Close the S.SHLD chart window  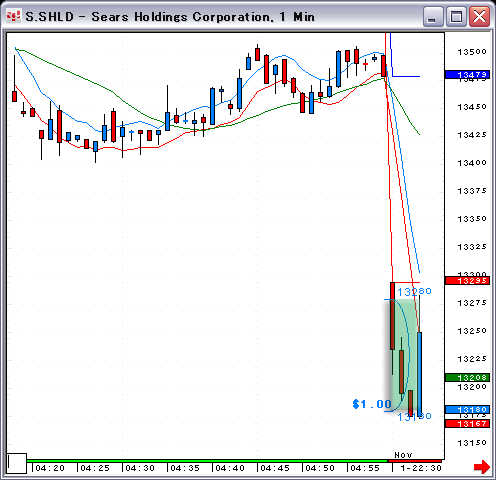[479, 16]
